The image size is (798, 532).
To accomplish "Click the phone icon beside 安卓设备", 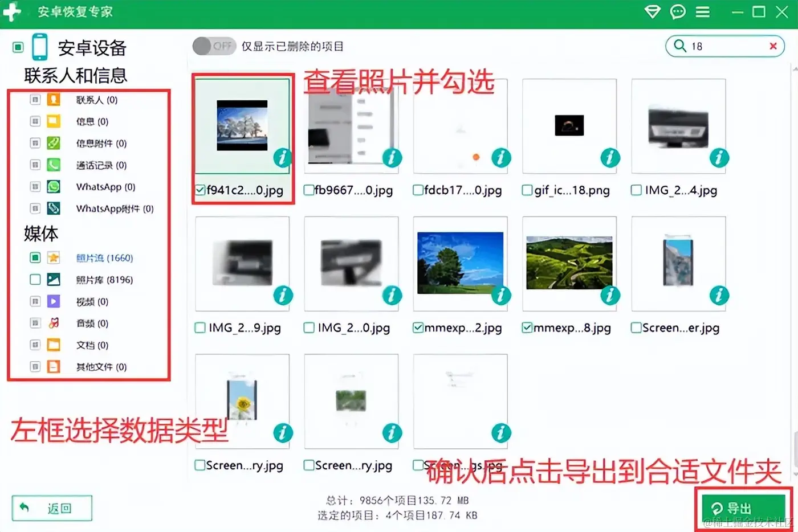I will 39,47.
